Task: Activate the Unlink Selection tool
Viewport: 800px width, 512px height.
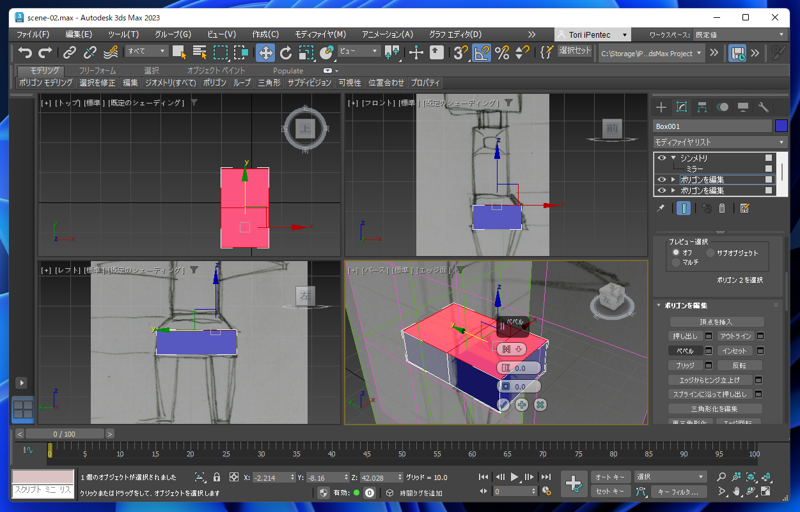Action: click(x=90, y=52)
